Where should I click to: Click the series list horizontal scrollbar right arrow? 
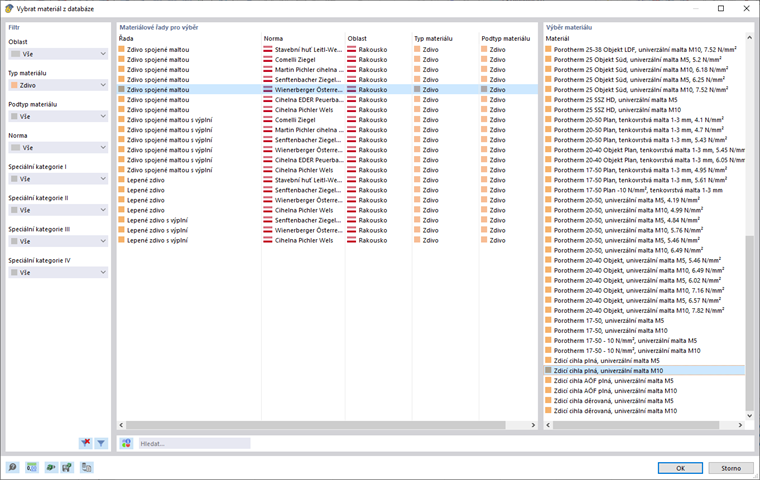[533, 425]
